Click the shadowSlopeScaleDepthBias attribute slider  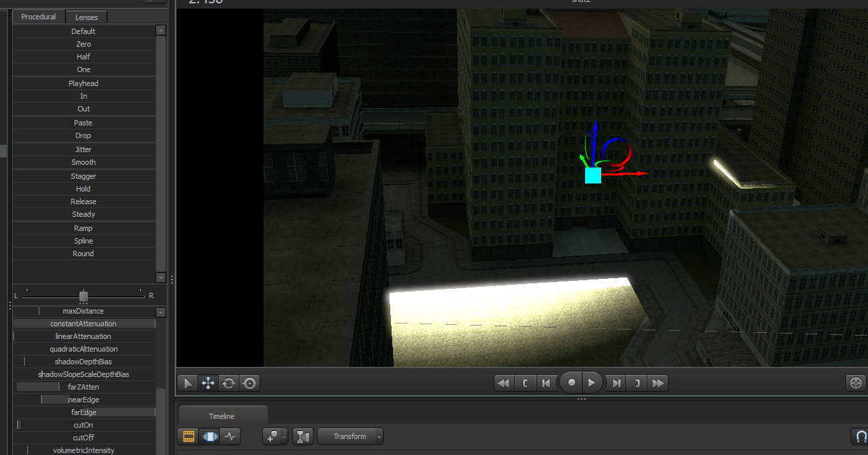(x=84, y=374)
